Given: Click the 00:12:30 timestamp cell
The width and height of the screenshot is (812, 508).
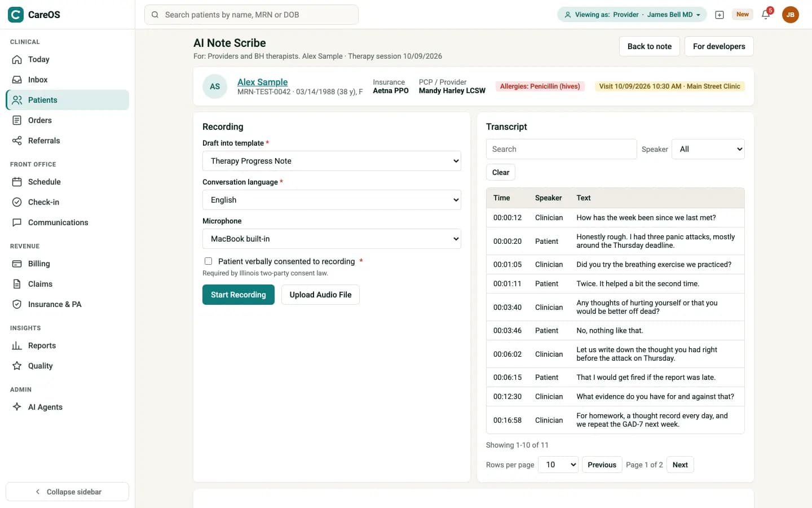Looking at the screenshot, I should pyautogui.click(x=507, y=397).
